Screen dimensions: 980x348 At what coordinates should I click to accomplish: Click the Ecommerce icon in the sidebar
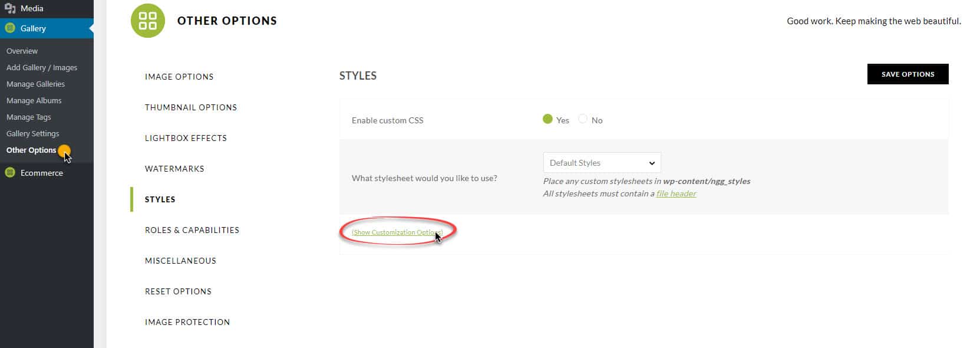pyautogui.click(x=10, y=173)
